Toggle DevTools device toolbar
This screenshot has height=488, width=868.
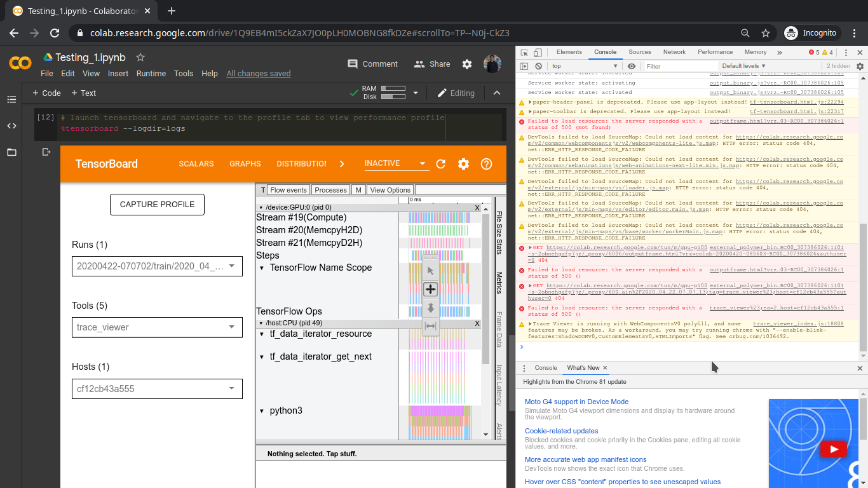point(538,53)
